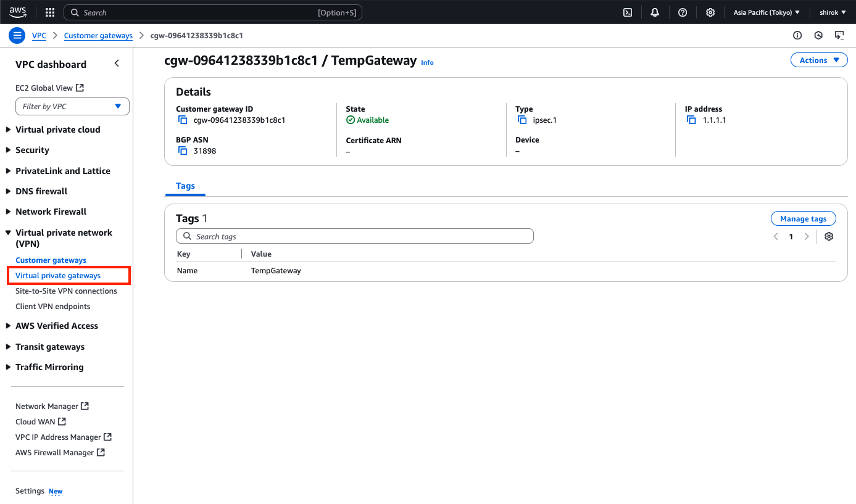
Task: Select the Name tag key cell
Action: (187, 271)
